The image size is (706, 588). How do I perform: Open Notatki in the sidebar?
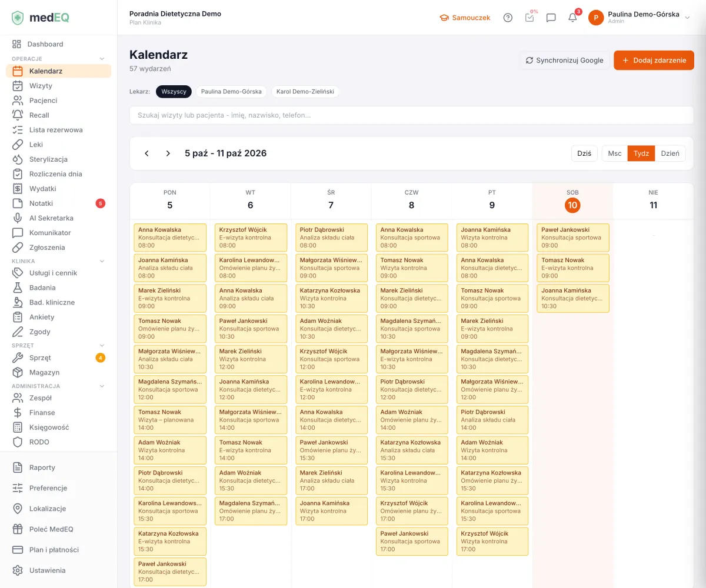point(58,203)
